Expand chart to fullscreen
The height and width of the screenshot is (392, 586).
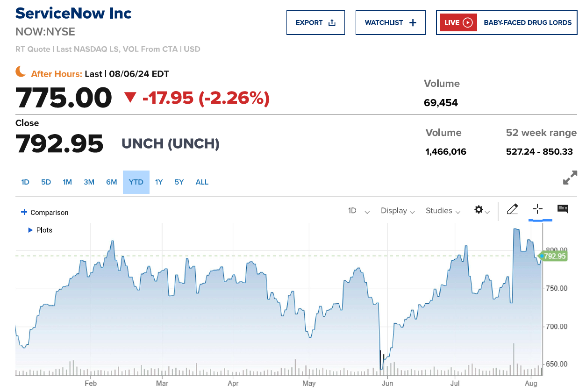pos(570,178)
